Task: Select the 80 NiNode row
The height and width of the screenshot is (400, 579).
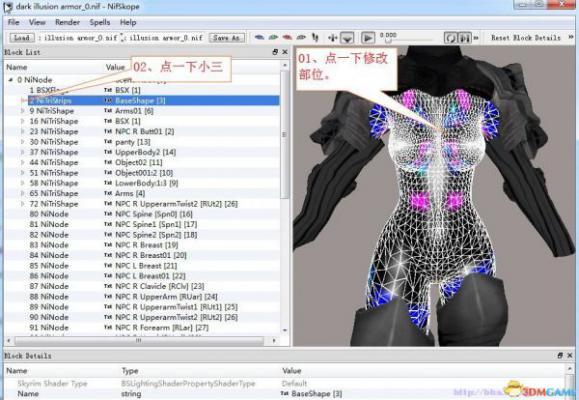Action: (x=142, y=214)
